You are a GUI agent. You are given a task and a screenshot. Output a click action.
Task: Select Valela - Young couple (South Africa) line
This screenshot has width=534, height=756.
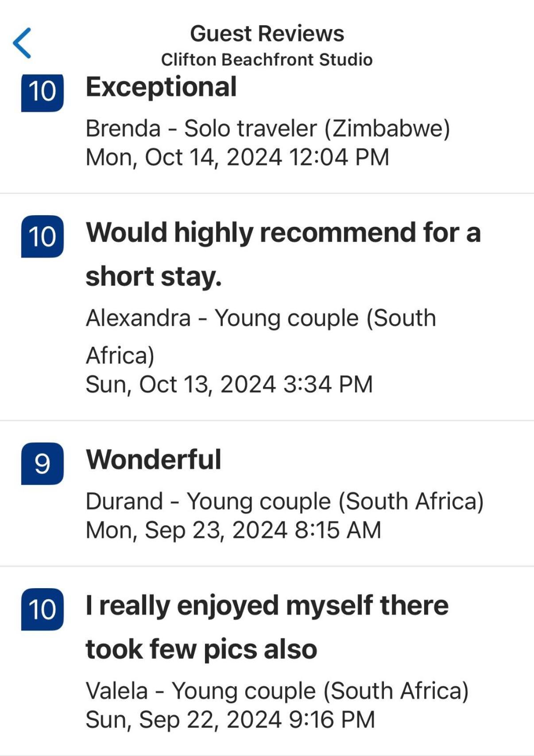(x=277, y=691)
